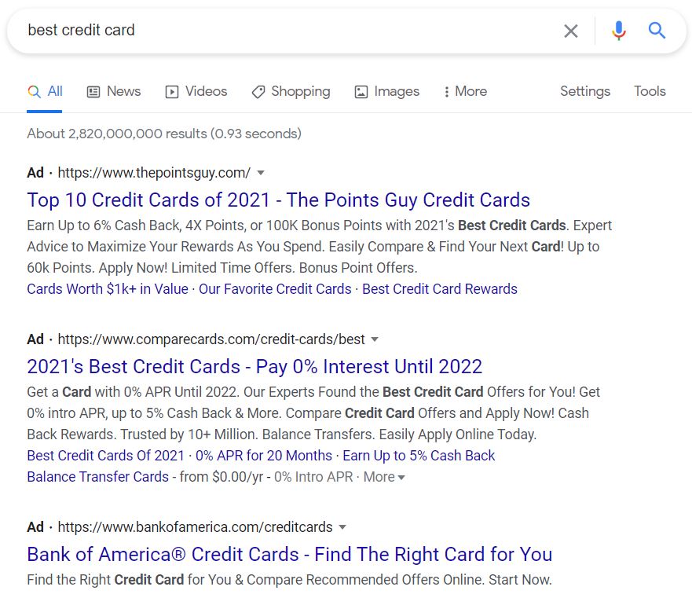
Task: Open the bankofamerica.com ad dropdown arrow
Action: tap(342, 528)
